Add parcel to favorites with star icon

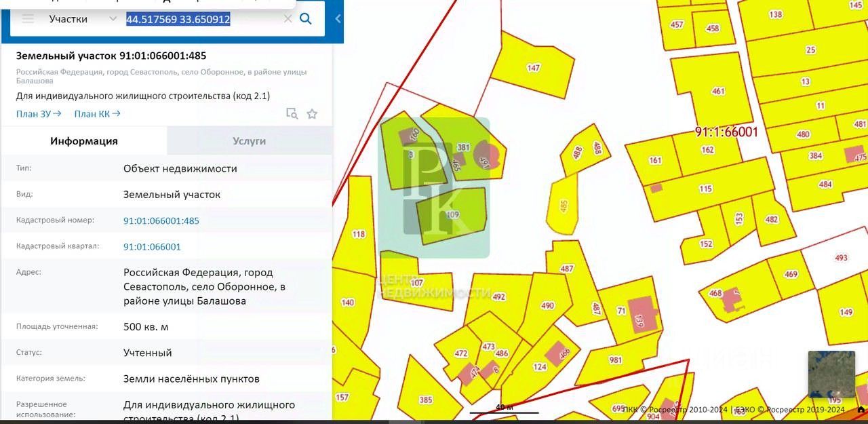click(312, 114)
